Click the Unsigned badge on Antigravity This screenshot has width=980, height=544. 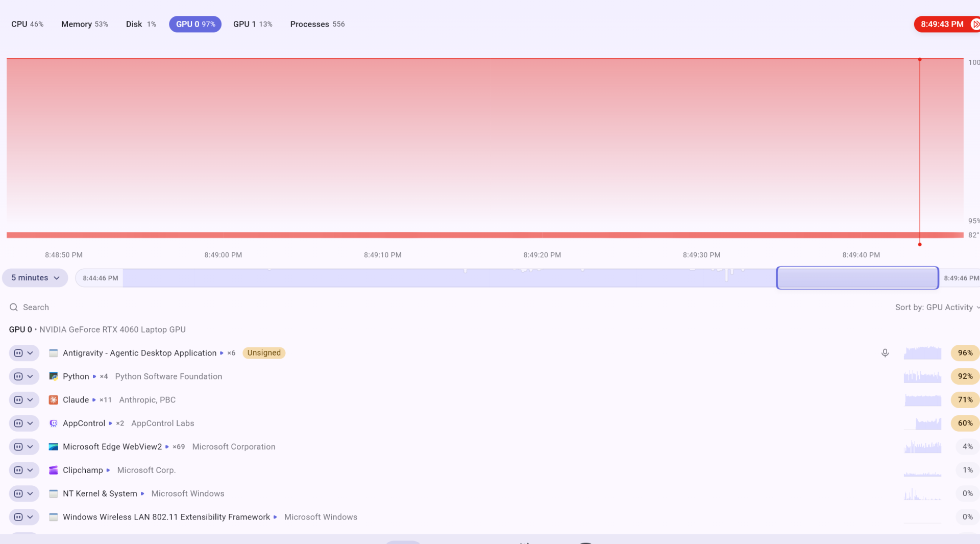point(264,353)
